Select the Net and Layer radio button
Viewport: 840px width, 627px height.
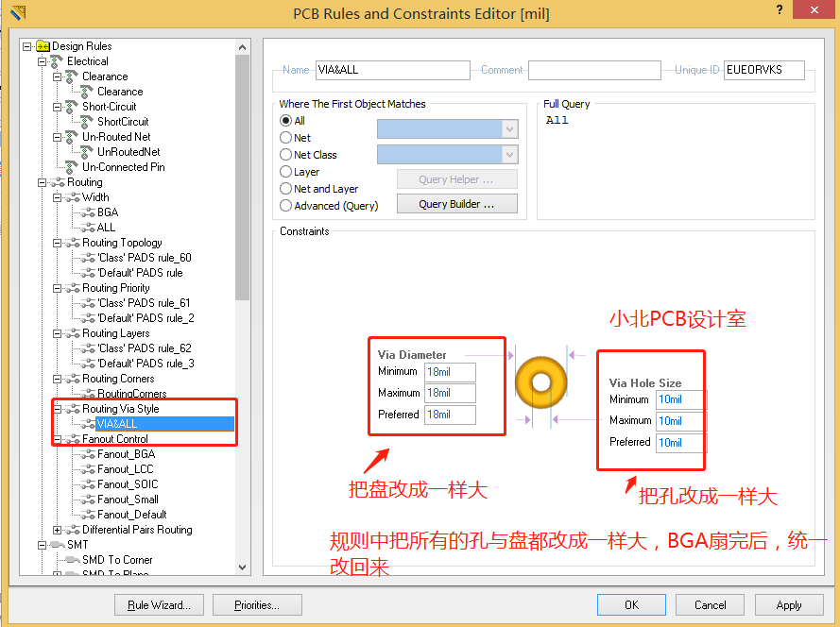pos(286,189)
